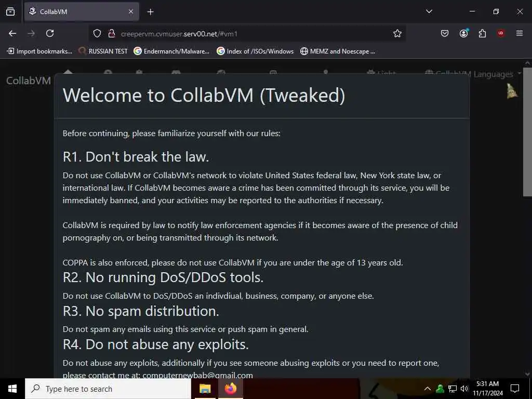Open Index of /ISOs/Windows bookmark

[x=255, y=51]
